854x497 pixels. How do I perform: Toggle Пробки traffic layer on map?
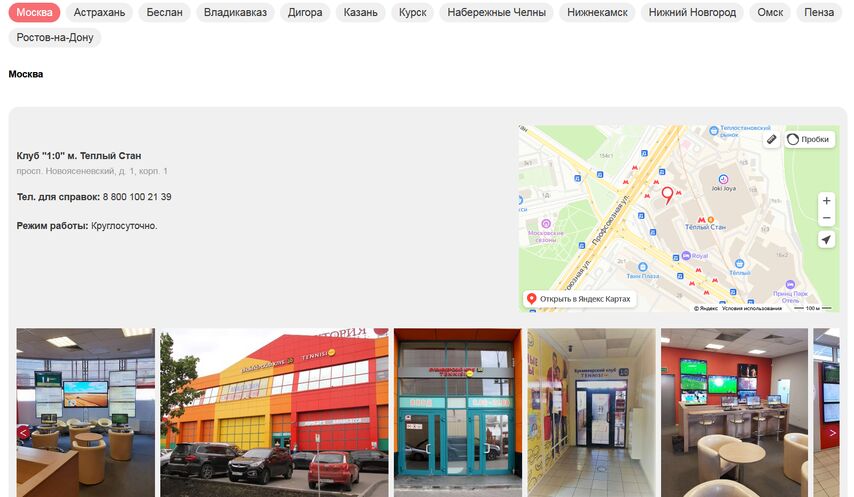pos(809,139)
